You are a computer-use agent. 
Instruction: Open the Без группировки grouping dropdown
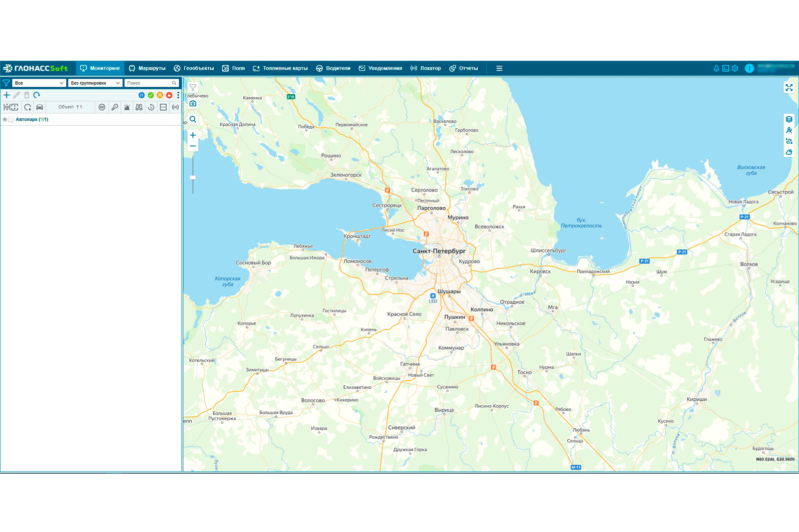[x=95, y=83]
